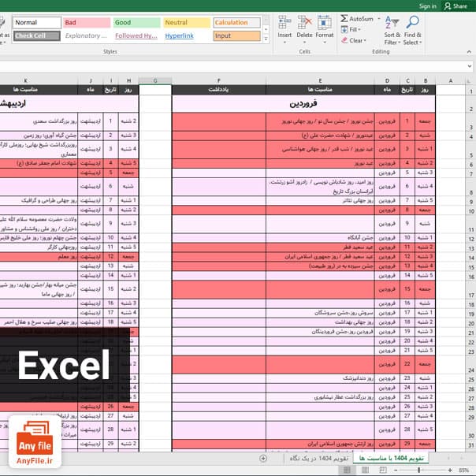The width and height of the screenshot is (476, 476).
Task: Open the Delete dropdown arrow
Action: [304, 43]
